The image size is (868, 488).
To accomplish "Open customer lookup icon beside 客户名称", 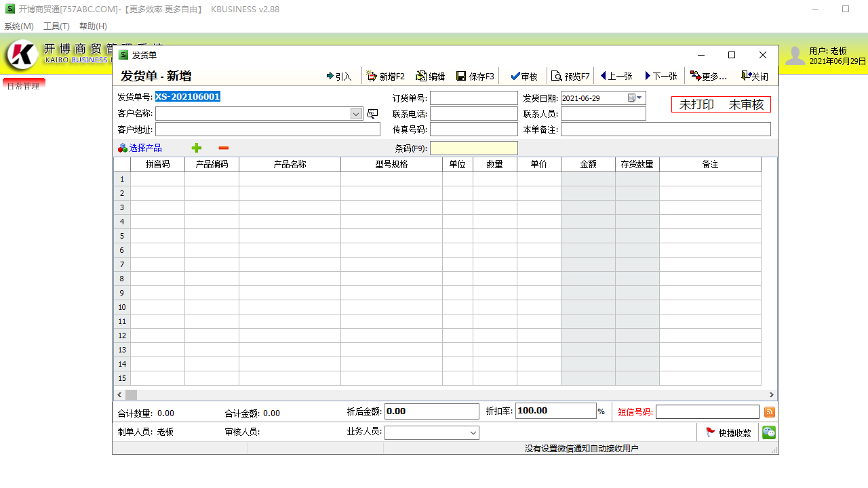I will [x=372, y=113].
